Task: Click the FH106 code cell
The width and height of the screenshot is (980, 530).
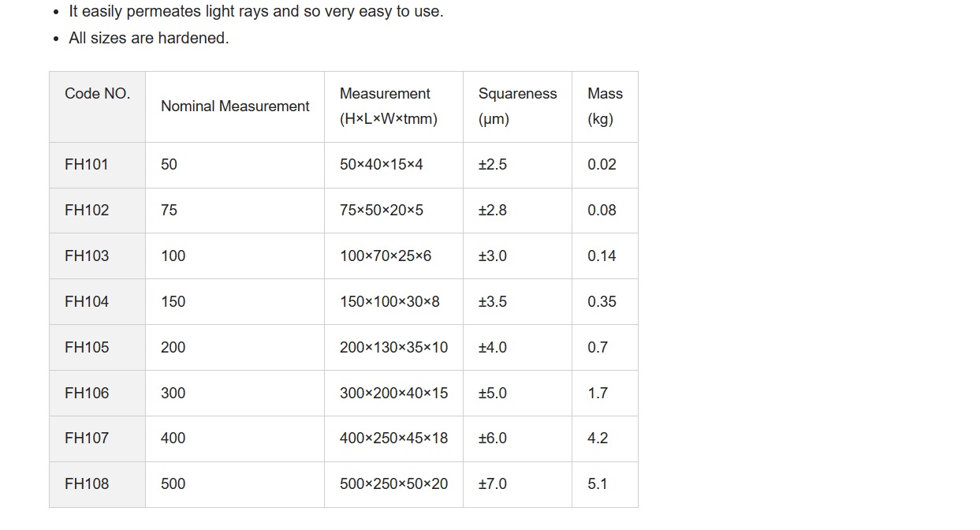Action: coord(97,394)
